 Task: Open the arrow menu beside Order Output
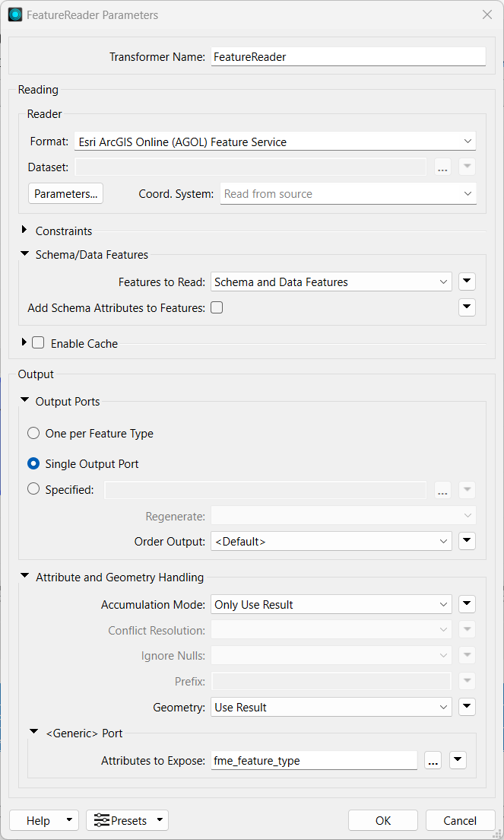click(467, 541)
